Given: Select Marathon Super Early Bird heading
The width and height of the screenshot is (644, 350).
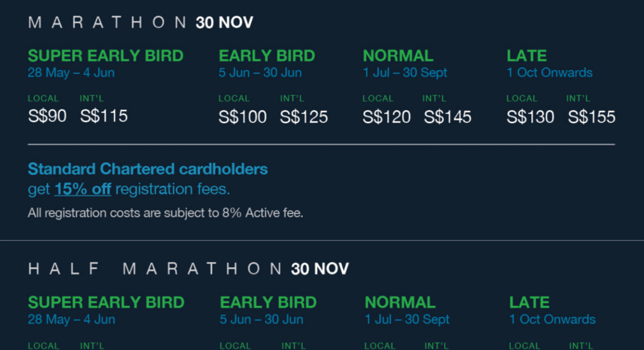Looking at the screenshot, I should (106, 56).
